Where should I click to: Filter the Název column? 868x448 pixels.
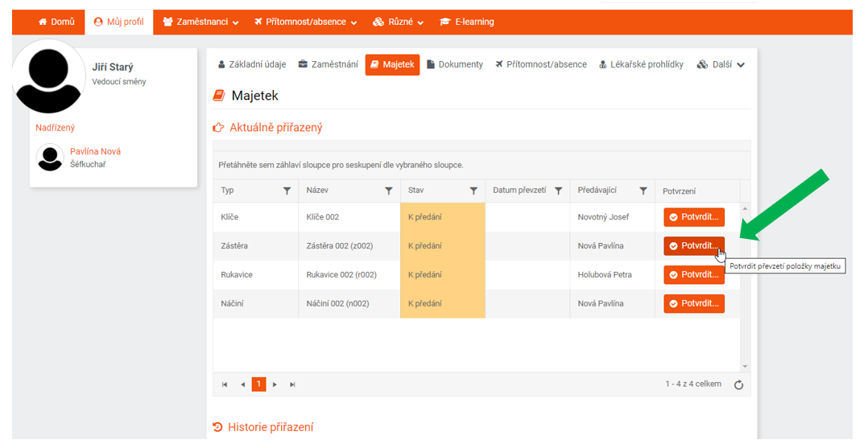tap(389, 191)
